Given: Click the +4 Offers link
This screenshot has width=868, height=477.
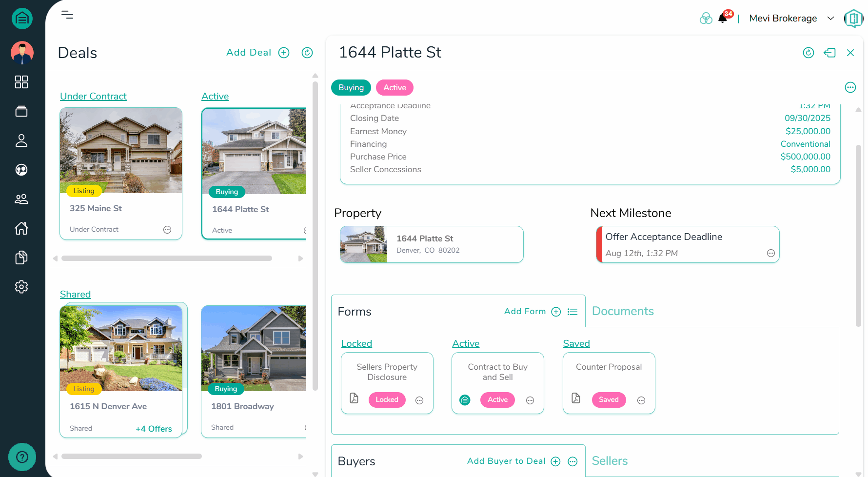Looking at the screenshot, I should [x=154, y=429].
